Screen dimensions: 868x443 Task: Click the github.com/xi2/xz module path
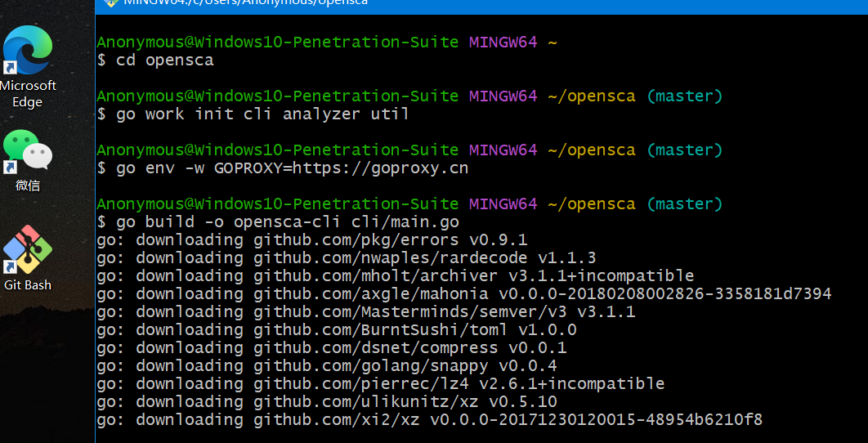[x=341, y=419]
